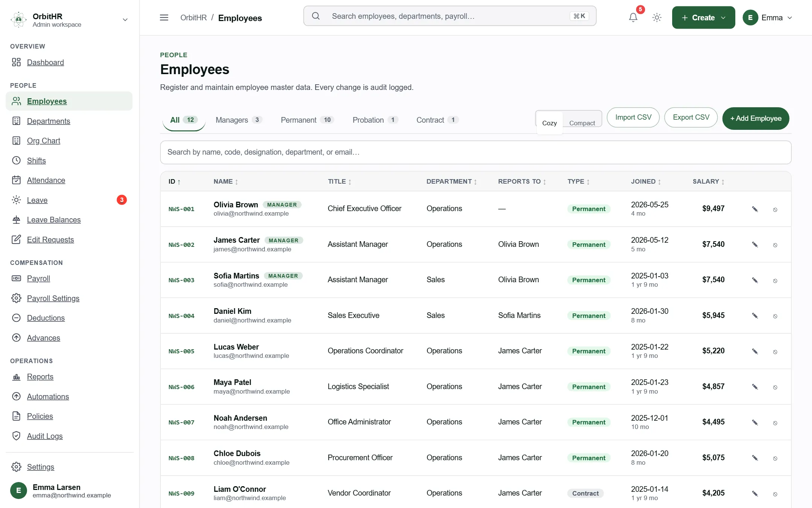Click the Reports bar chart icon
Viewport: 812px width, 508px height.
coord(16,376)
